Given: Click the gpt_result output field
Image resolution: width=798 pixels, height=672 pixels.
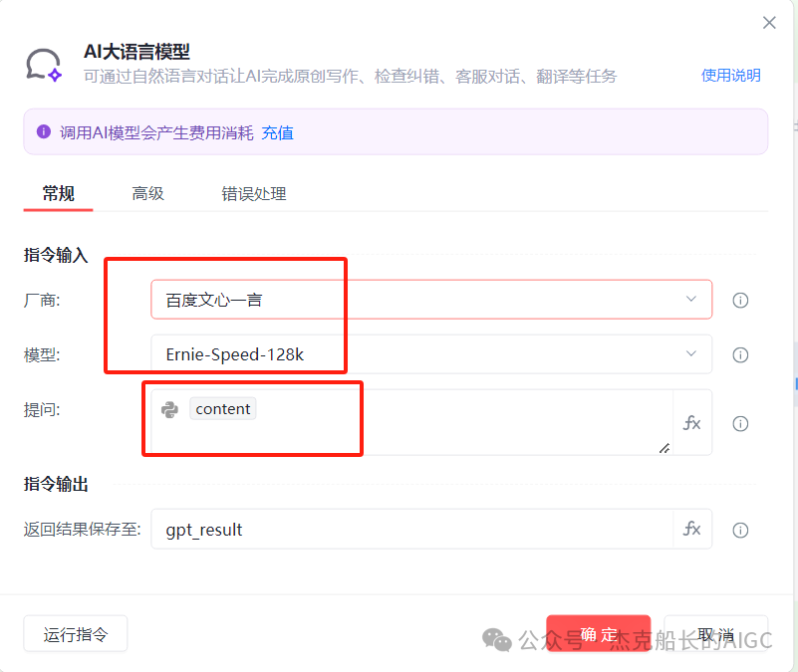Looking at the screenshot, I should tap(411, 529).
